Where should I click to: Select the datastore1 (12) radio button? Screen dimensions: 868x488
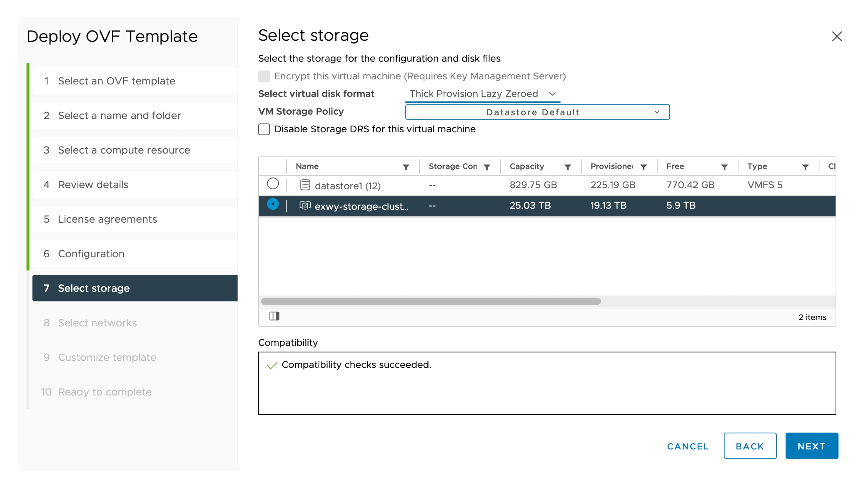pyautogui.click(x=272, y=184)
